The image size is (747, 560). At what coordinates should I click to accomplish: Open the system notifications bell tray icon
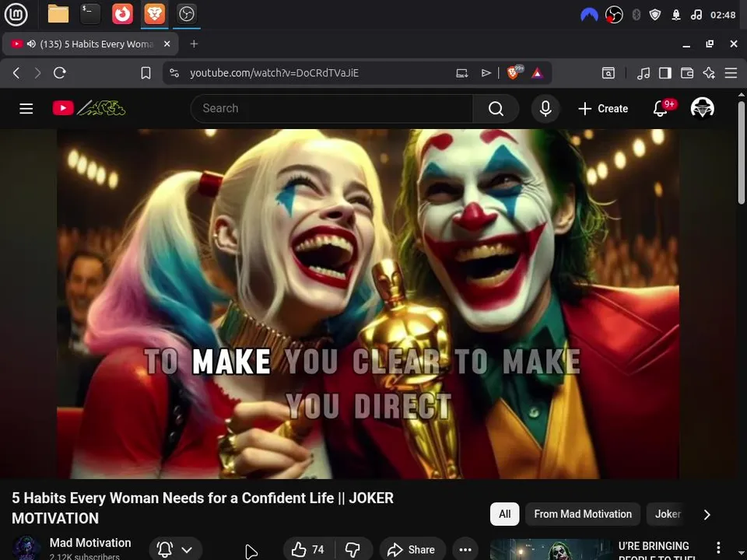click(676, 15)
